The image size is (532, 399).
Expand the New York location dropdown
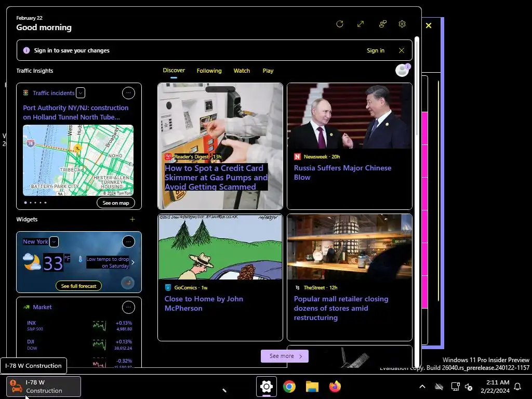54,242
